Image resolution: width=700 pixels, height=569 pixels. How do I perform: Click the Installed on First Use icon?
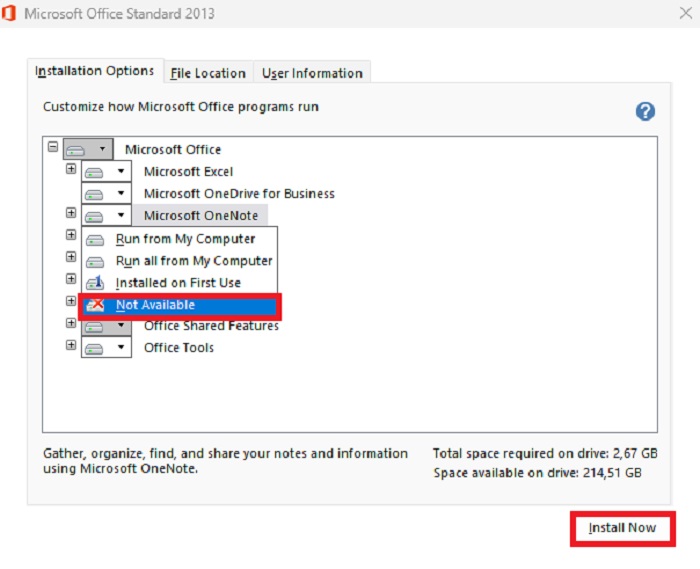click(x=95, y=283)
